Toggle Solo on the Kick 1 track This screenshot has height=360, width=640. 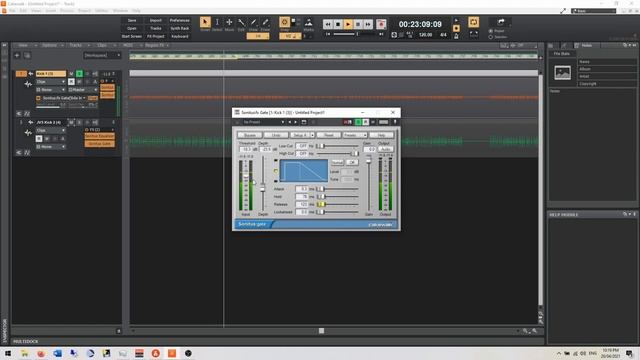tap(79, 74)
